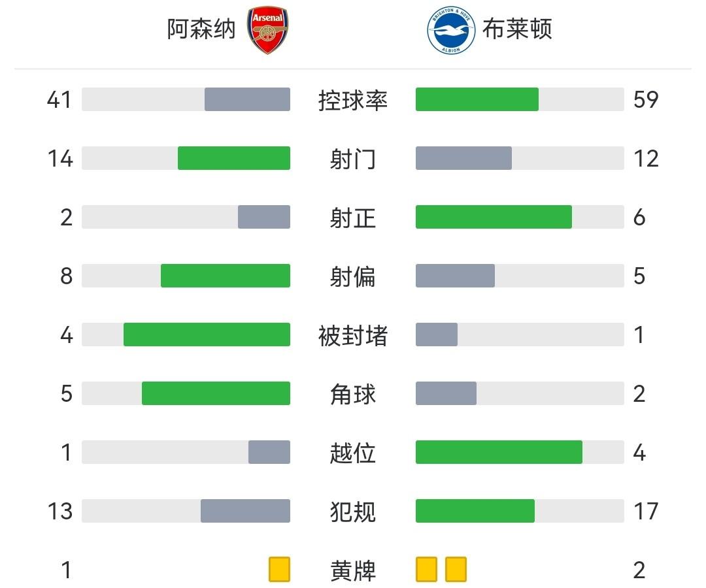The width and height of the screenshot is (706, 588).
Task: Select the 控球率 stat label
Action: coord(353,100)
